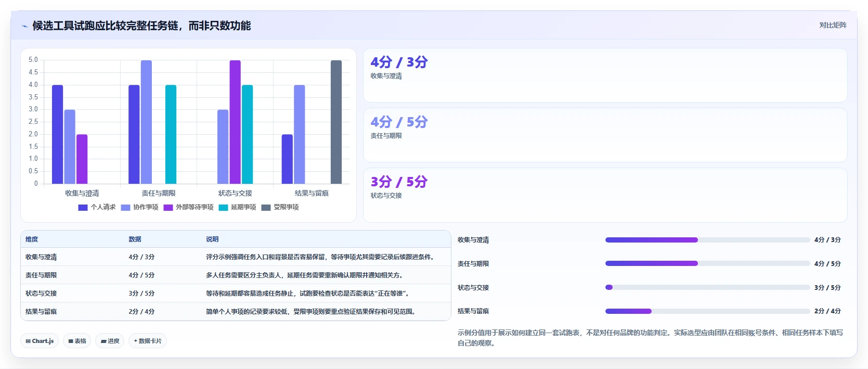Click the footnote starting 示例分值用于展示

click(650, 338)
